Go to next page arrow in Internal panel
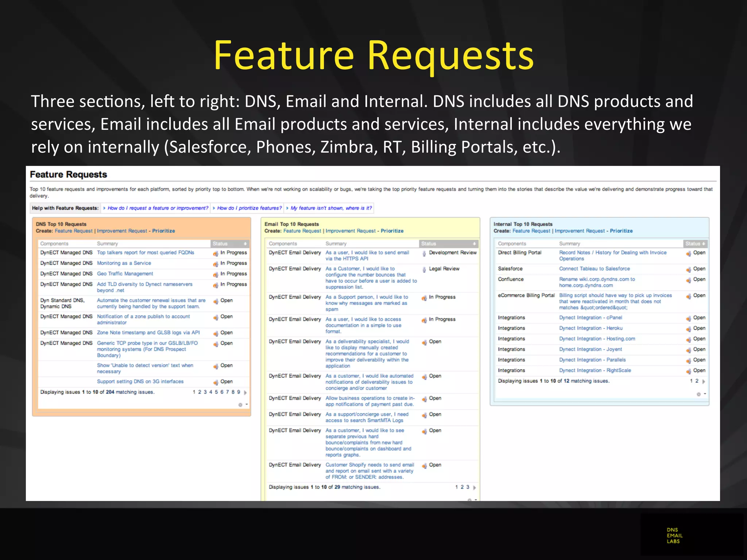 [704, 381]
